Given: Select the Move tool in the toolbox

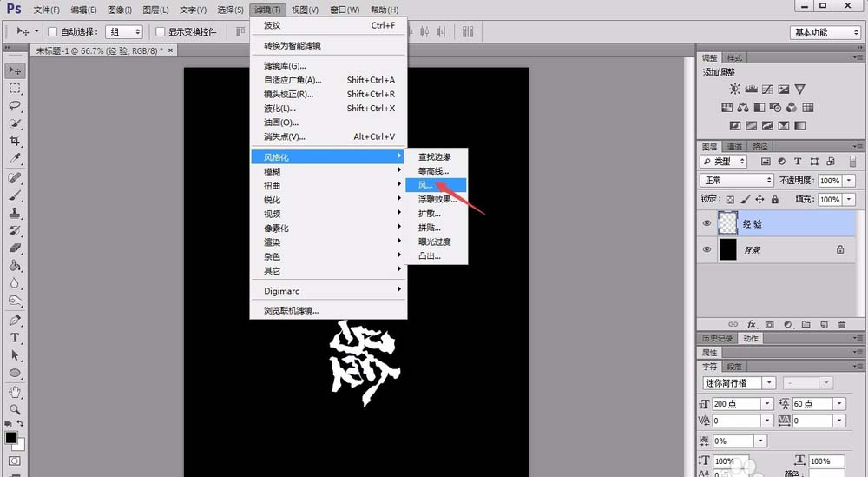Looking at the screenshot, I should 15,70.
